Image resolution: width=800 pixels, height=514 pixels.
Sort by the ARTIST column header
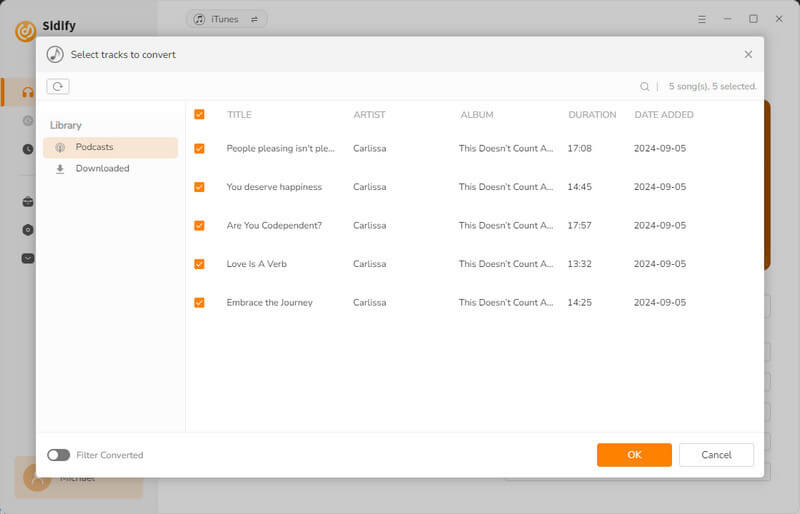(x=369, y=115)
